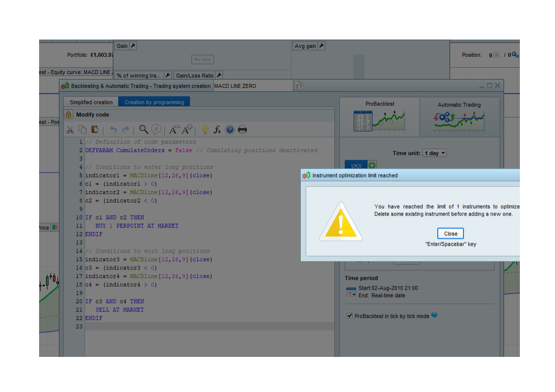The width and height of the screenshot is (555, 392).
Task: Click the SELL AT MARKET code line
Action: [x=120, y=309]
